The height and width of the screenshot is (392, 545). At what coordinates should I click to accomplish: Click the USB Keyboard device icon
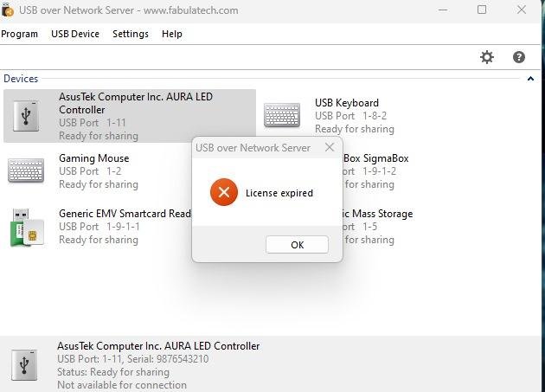click(x=282, y=115)
